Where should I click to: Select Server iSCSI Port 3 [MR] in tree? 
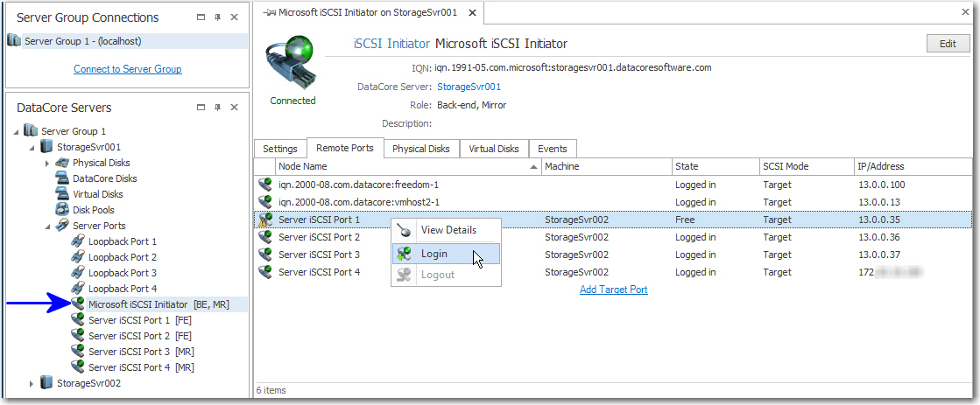coord(141,352)
